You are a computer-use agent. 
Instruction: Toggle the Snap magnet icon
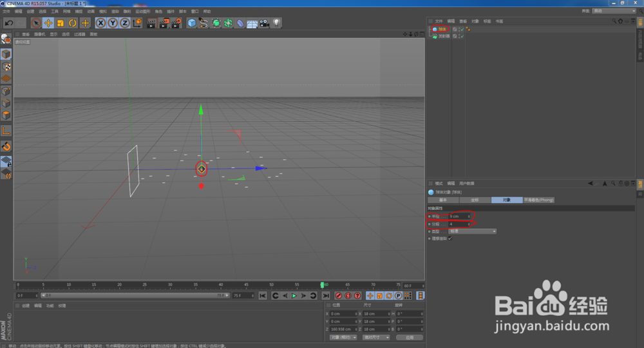coord(6,146)
